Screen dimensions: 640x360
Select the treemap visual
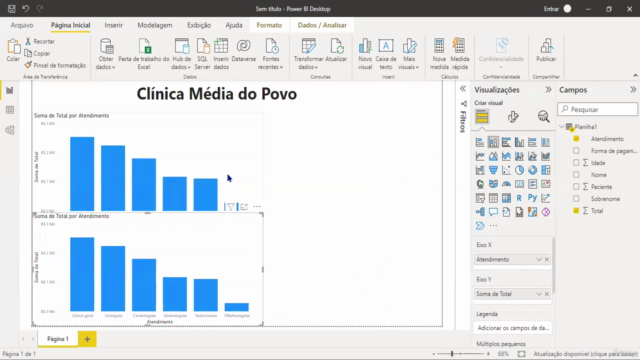pyautogui.click(x=545, y=170)
